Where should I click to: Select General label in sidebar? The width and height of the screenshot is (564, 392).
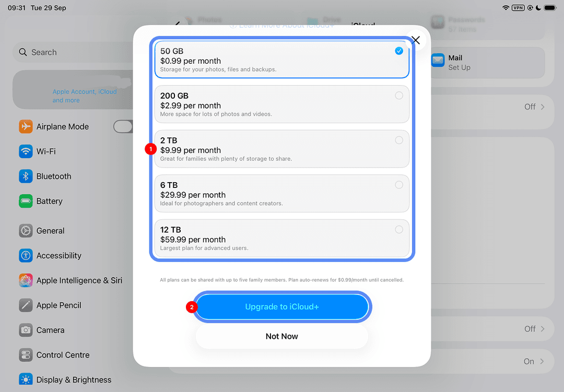(50, 231)
